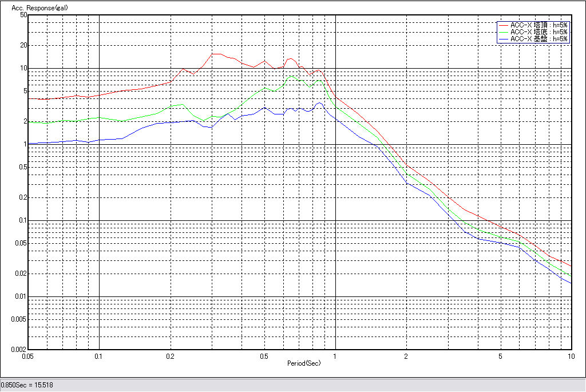Viewport: 586px width, 392px height.
Task: Click the blue ACC-X 基盤 legend entry
Action: click(539, 39)
